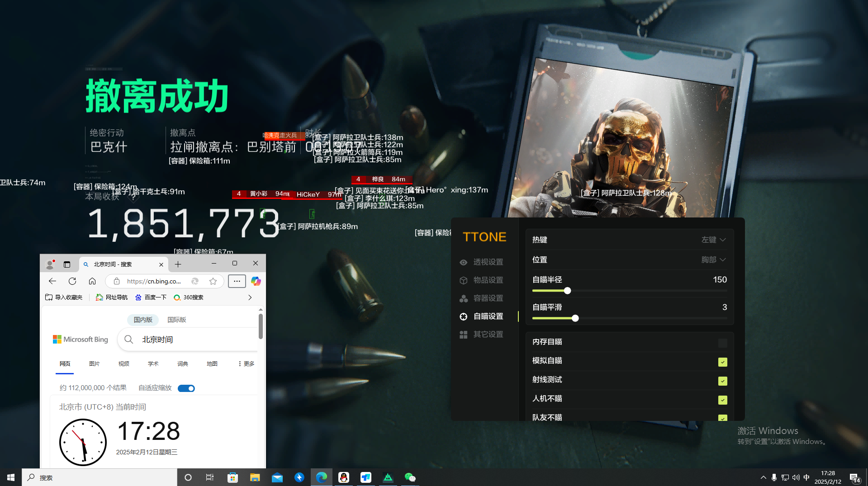This screenshot has height=486, width=868.
Task: Click the star to favorite this page
Action: click(213, 281)
